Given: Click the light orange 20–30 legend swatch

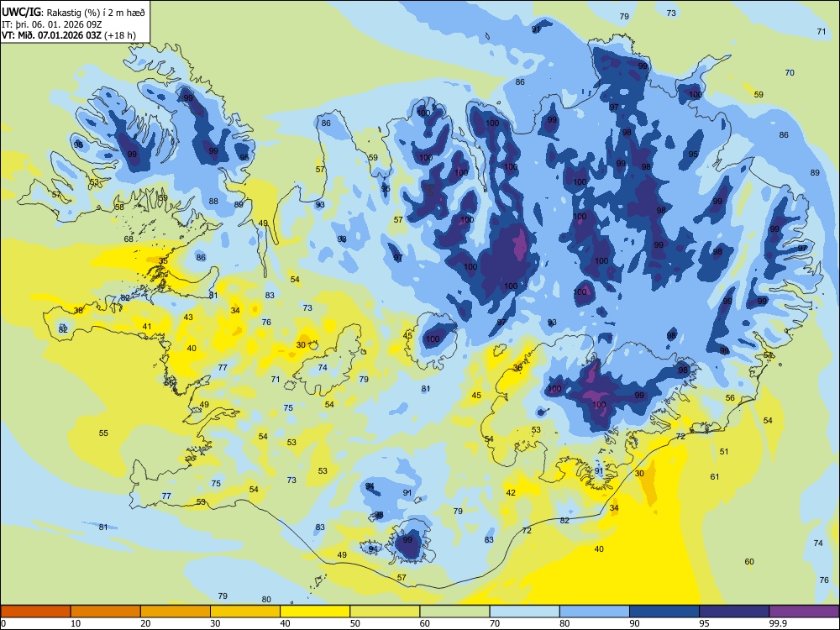Looking at the screenshot, I should click(x=176, y=612).
